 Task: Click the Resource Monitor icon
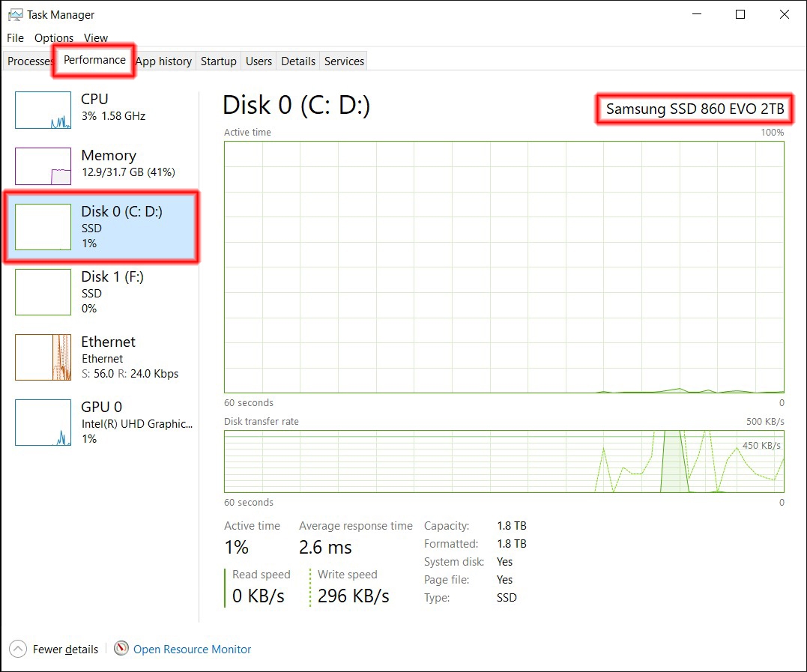(x=121, y=649)
